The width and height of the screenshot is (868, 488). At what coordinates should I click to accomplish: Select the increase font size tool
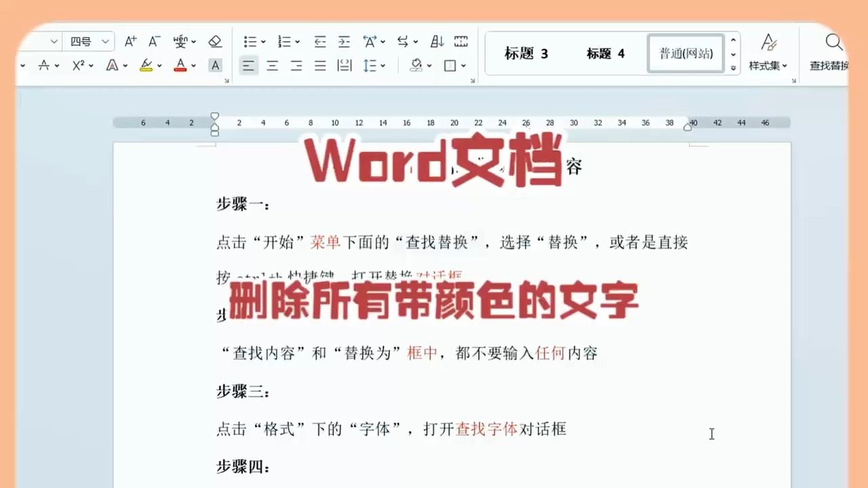click(x=130, y=41)
